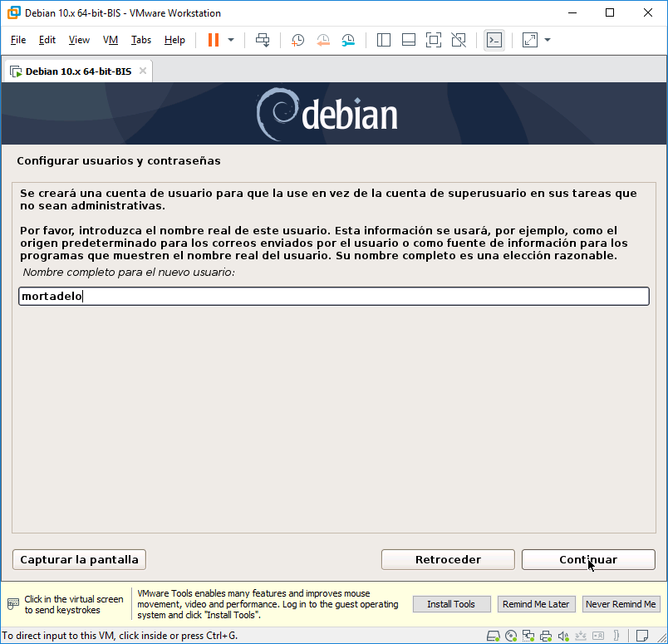Click the brace-shaped device status icon
Viewport: 668px width, 644px height.
click(616, 637)
